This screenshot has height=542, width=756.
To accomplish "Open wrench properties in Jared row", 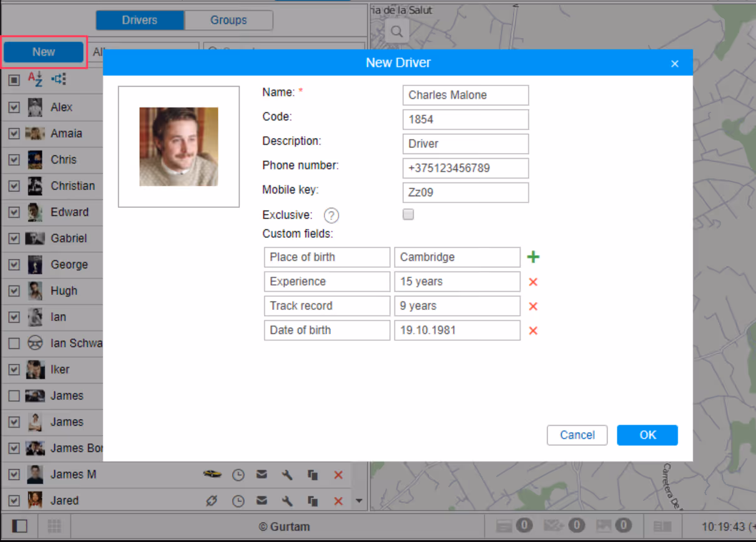I will 287,501.
